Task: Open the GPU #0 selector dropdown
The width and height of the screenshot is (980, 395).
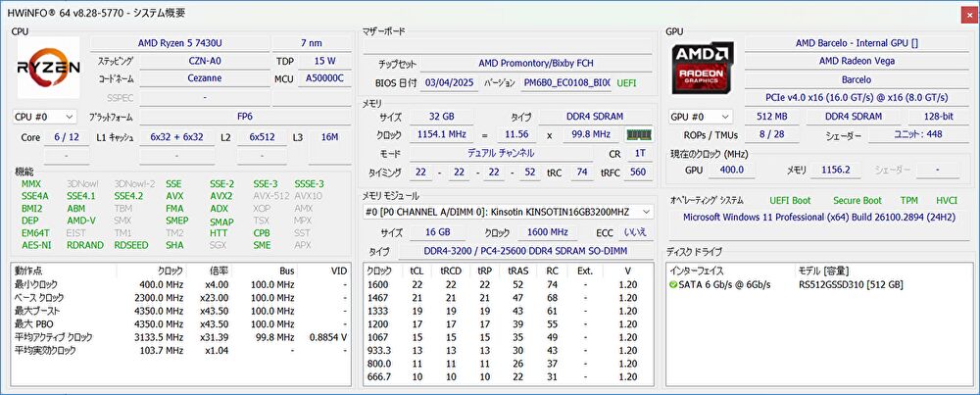Action: point(701,117)
